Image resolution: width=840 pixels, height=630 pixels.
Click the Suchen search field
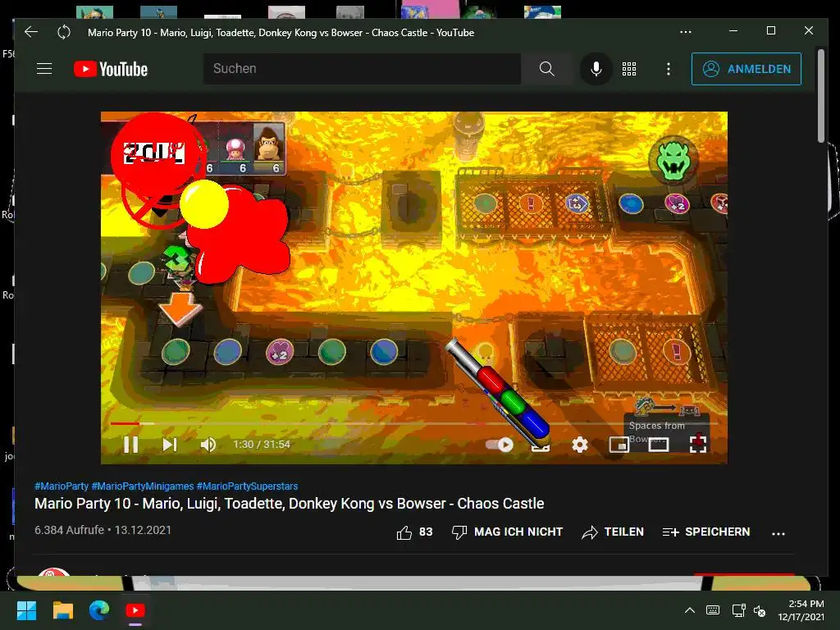click(x=362, y=69)
